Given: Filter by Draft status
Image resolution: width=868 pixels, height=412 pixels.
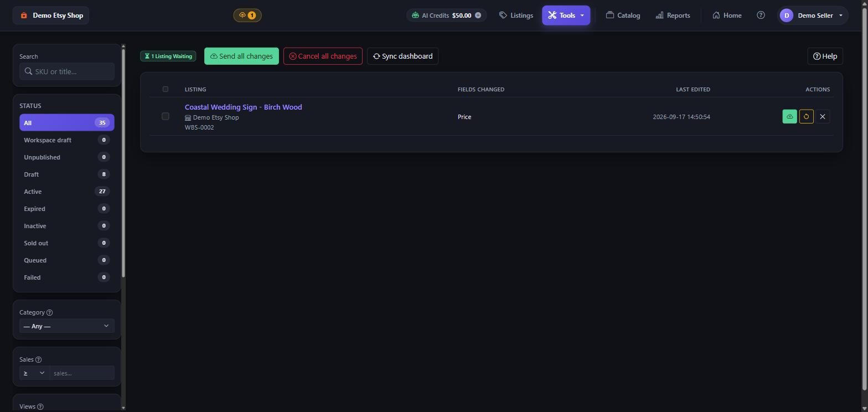Looking at the screenshot, I should click(x=67, y=174).
